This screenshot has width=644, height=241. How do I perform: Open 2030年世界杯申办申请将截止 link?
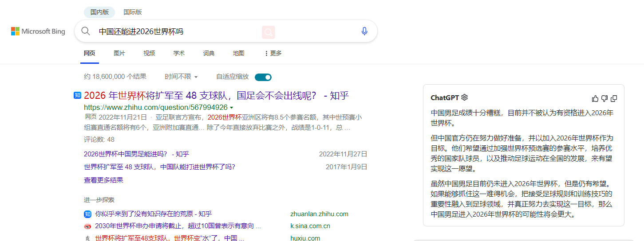(178, 226)
